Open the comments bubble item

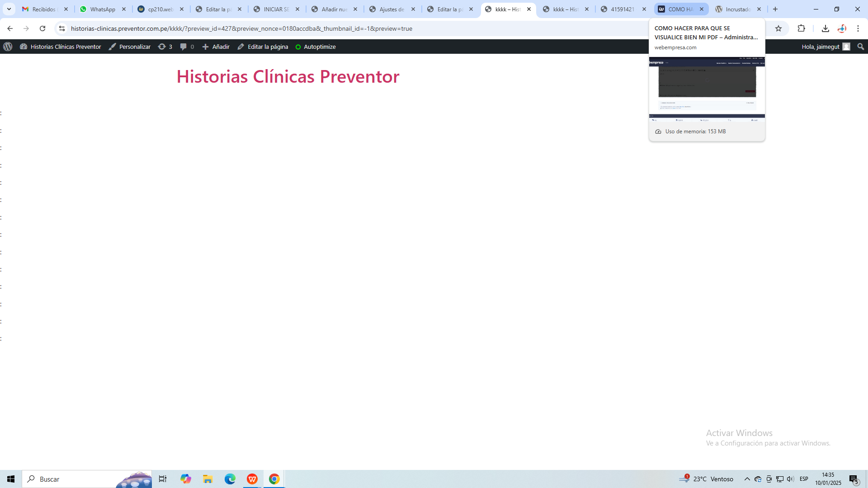coord(187,47)
